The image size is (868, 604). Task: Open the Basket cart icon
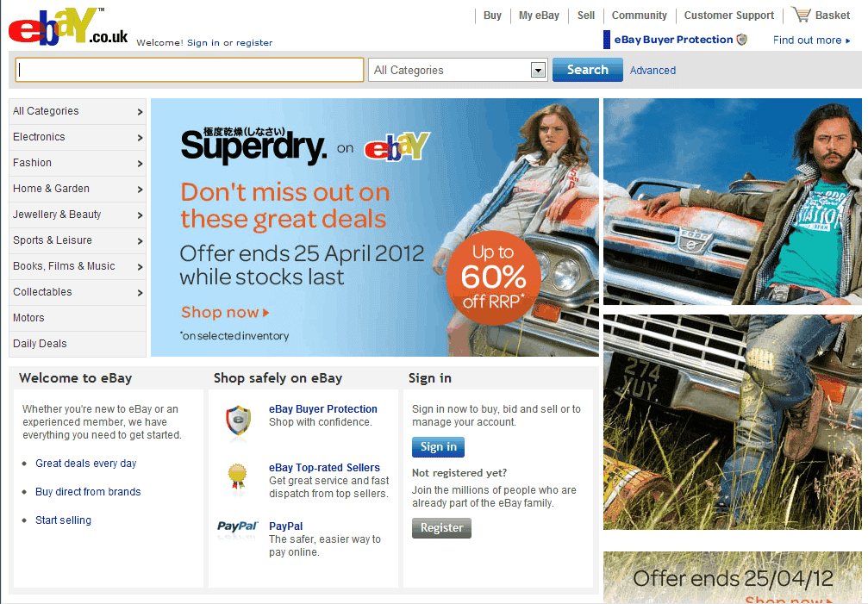point(801,15)
